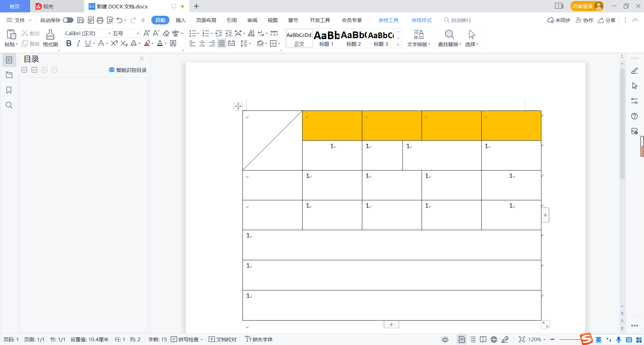Click the Collaborate button
Image resolution: width=644 pixels, height=345 pixels.
click(585, 20)
